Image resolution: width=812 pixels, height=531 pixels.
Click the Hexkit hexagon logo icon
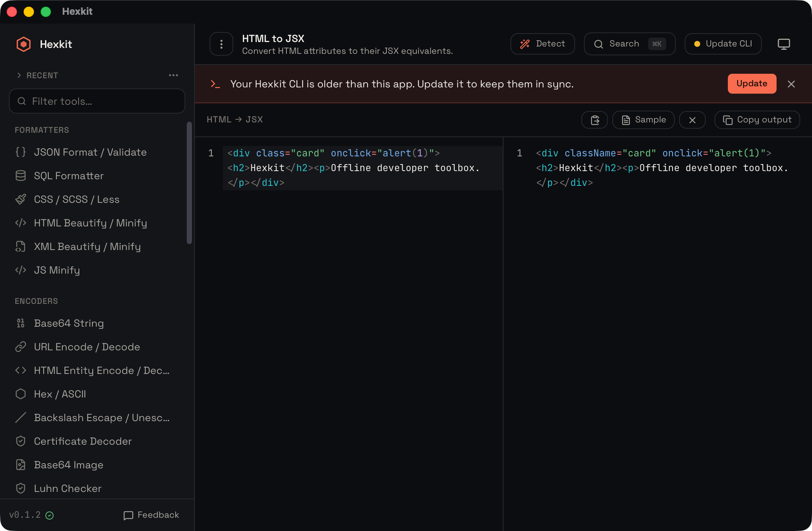24,44
